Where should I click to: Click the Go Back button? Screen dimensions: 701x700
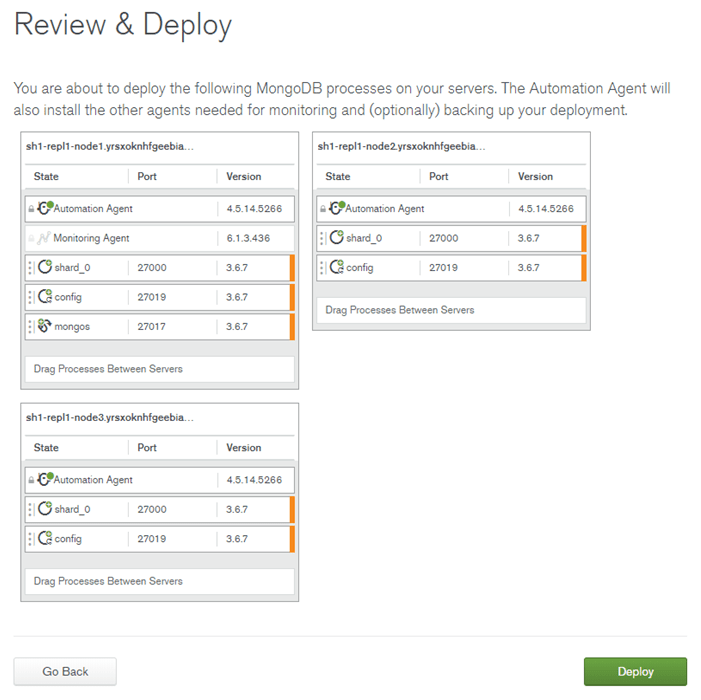click(x=65, y=671)
